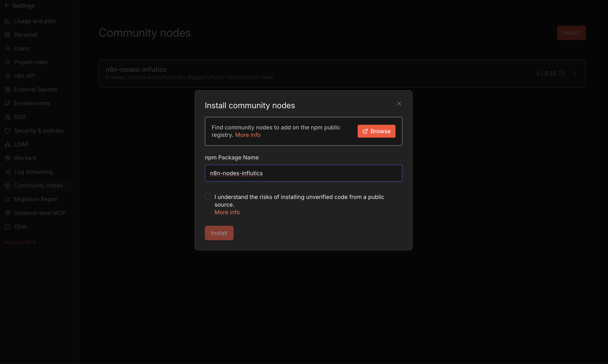Close the Install community nodes dialog
The height and width of the screenshot is (364, 608).
[399, 104]
